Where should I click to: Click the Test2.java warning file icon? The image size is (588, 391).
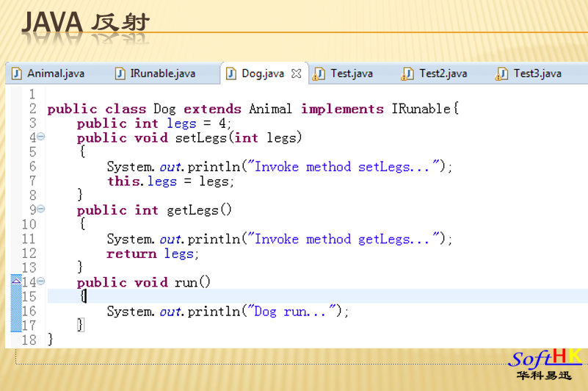pyautogui.click(x=407, y=73)
